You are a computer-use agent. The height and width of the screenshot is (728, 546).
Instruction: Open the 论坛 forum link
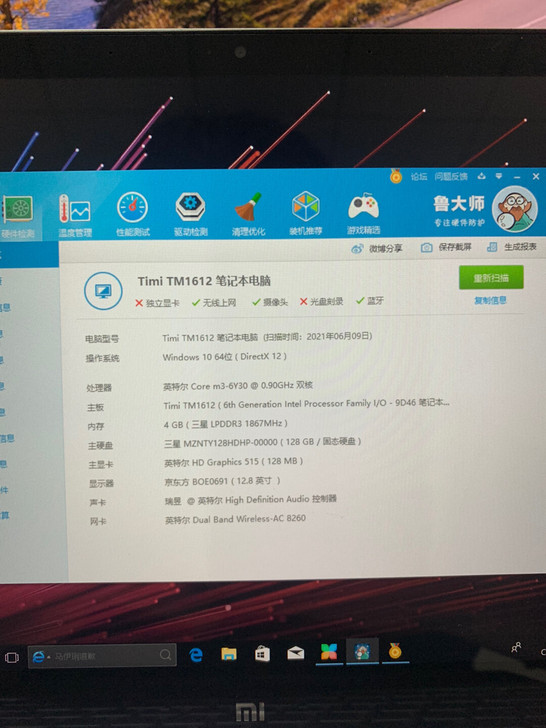coord(419,176)
